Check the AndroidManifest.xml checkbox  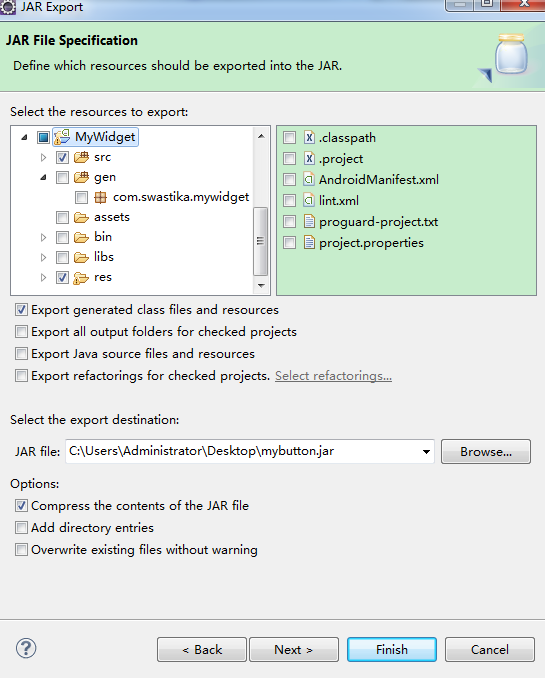pos(289,179)
